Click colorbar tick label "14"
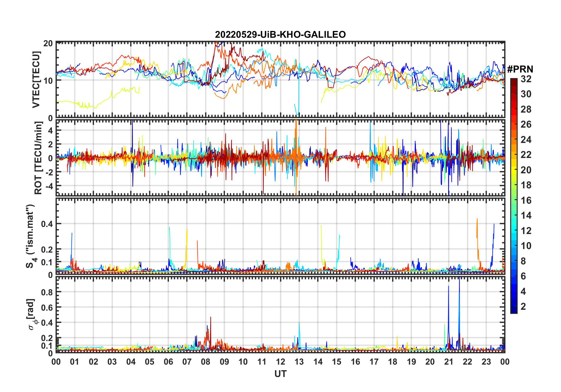Viewport: 561px width, 392px height. click(526, 215)
